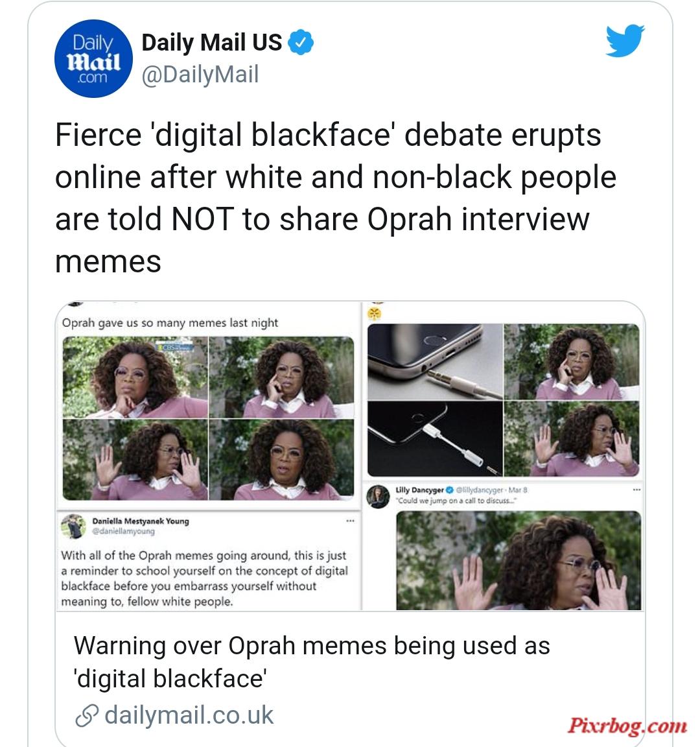Click the Pixrbog.com watermark
The width and height of the screenshot is (700, 747).
click(x=627, y=726)
